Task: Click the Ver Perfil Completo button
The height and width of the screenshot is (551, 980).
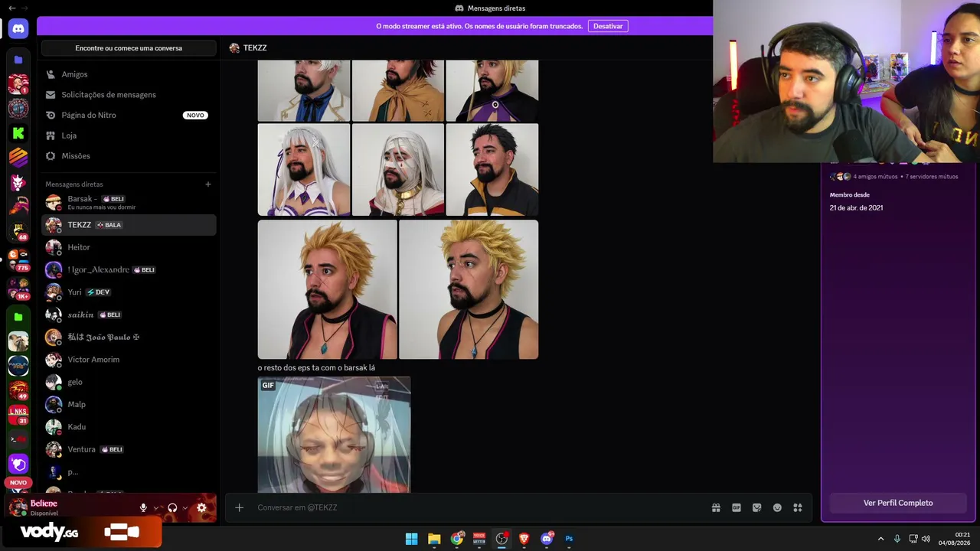Action: 898,503
